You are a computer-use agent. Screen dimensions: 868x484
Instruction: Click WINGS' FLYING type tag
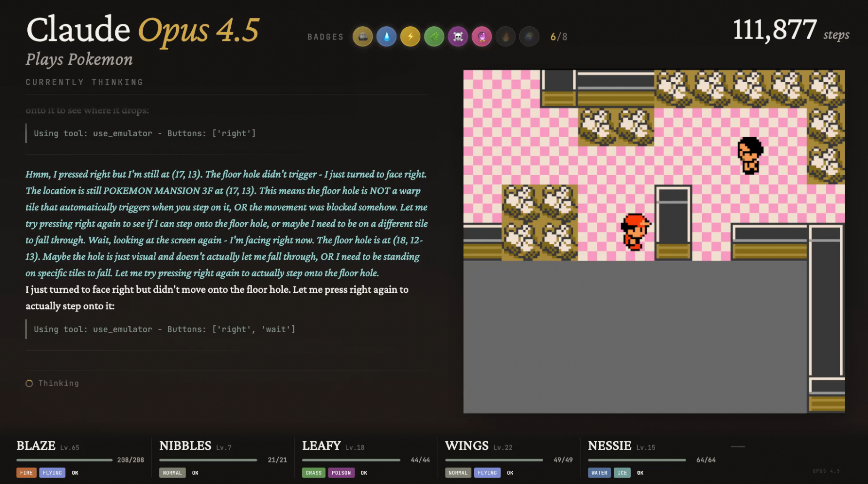(x=487, y=473)
